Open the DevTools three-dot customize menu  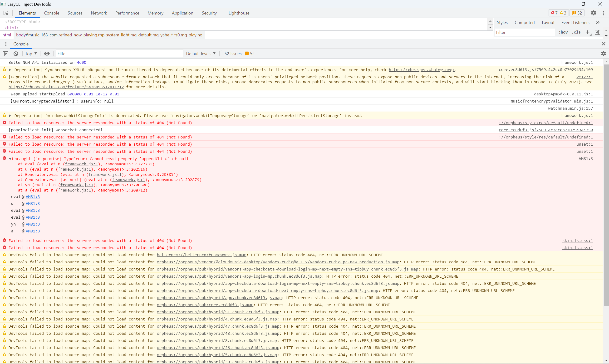604,13
